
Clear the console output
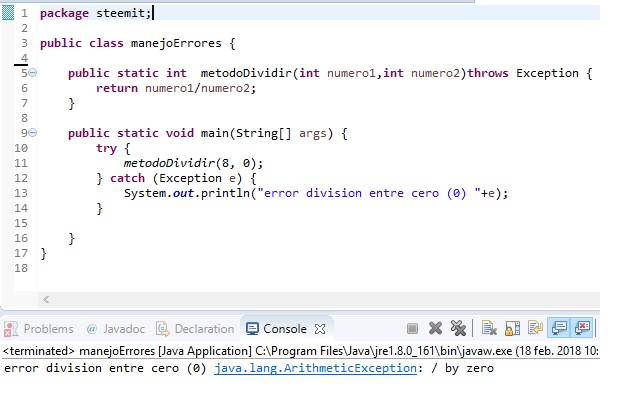point(489,329)
